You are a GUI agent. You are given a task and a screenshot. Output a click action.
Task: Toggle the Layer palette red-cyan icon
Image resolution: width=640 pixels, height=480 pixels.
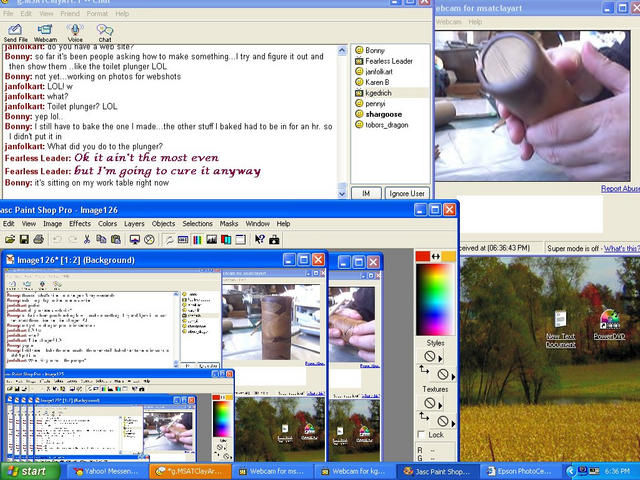(226, 240)
